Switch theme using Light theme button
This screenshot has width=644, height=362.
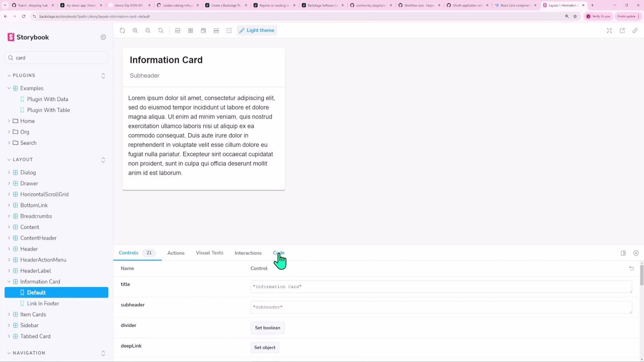(x=257, y=31)
